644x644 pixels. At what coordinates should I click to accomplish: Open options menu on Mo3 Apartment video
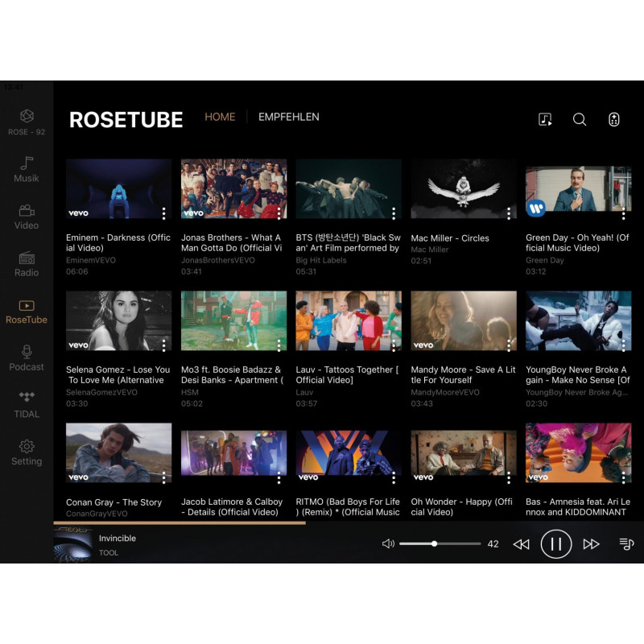(279, 345)
